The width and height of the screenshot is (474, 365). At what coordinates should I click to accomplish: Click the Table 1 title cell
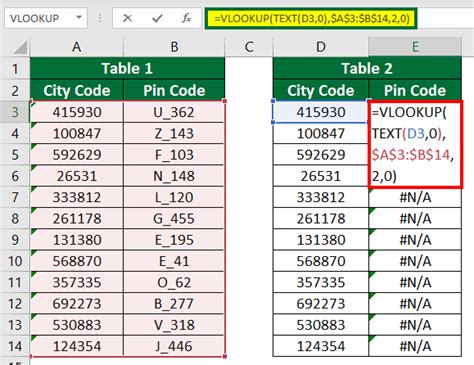127,68
